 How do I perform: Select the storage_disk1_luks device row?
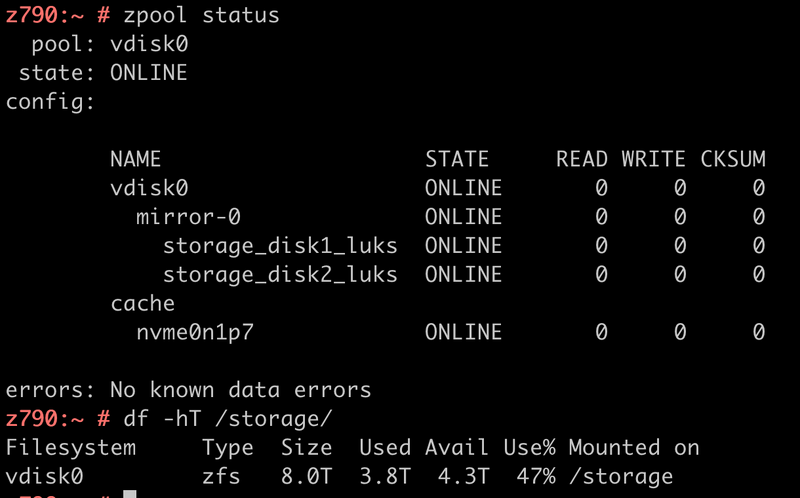280,245
